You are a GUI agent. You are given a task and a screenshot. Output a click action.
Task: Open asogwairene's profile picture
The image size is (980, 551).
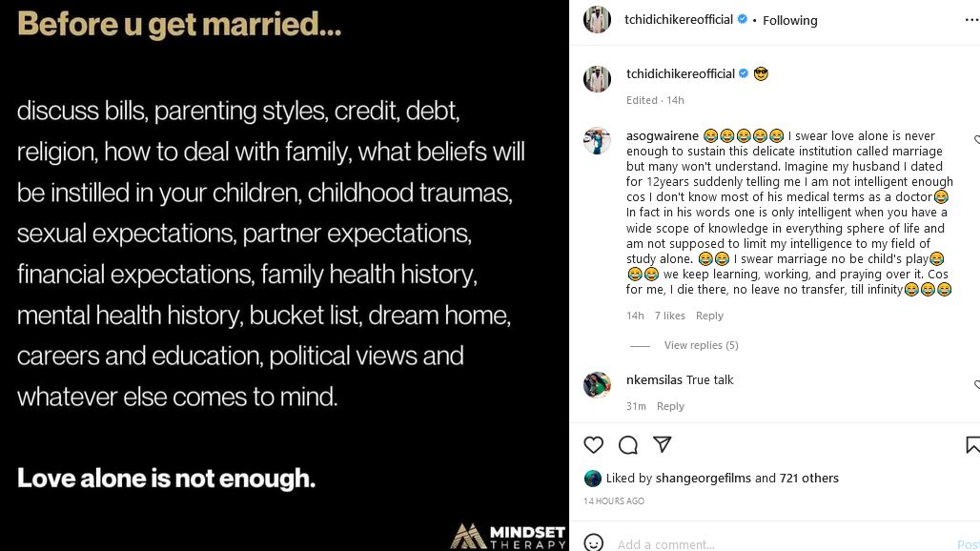597,141
